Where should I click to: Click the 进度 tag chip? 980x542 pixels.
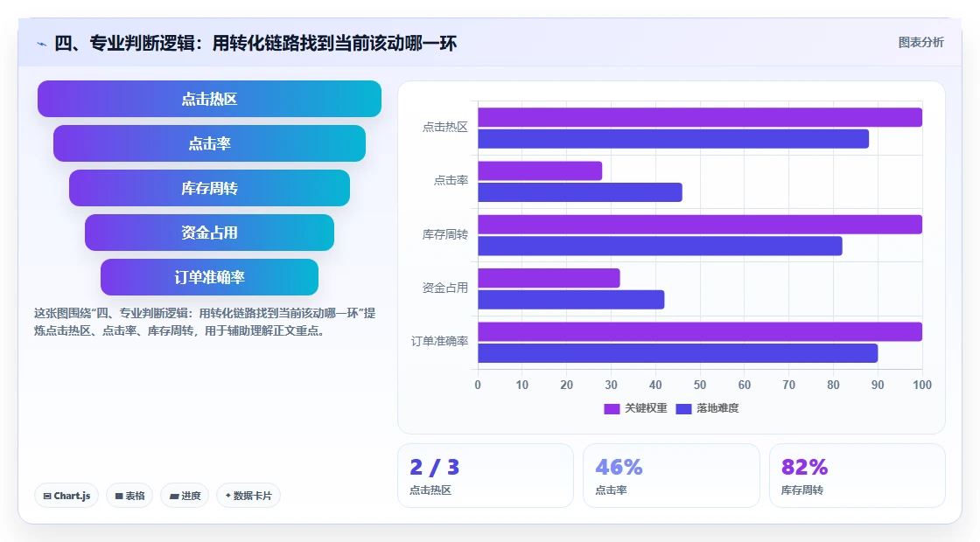[x=185, y=496]
